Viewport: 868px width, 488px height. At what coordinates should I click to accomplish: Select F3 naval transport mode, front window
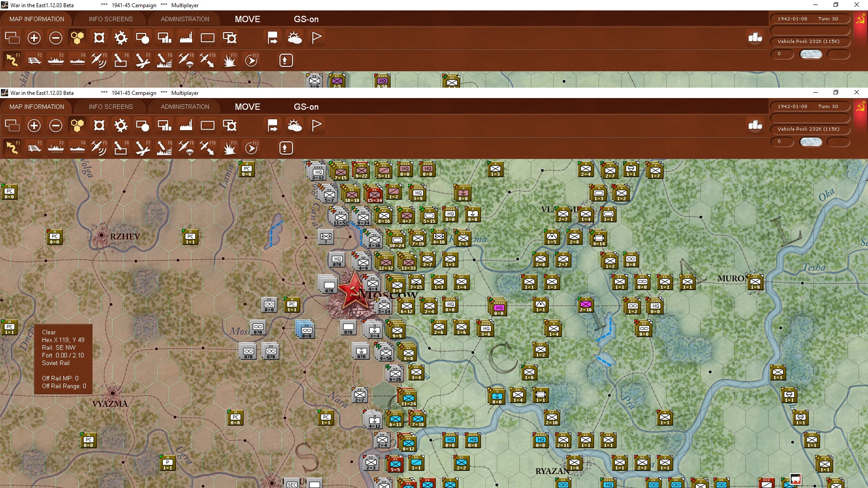tap(56, 148)
